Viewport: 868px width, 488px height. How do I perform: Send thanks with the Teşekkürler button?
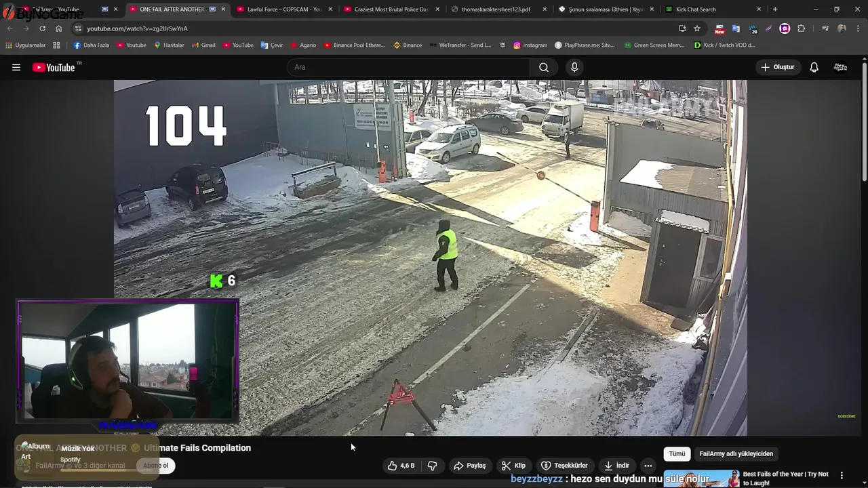click(564, 466)
